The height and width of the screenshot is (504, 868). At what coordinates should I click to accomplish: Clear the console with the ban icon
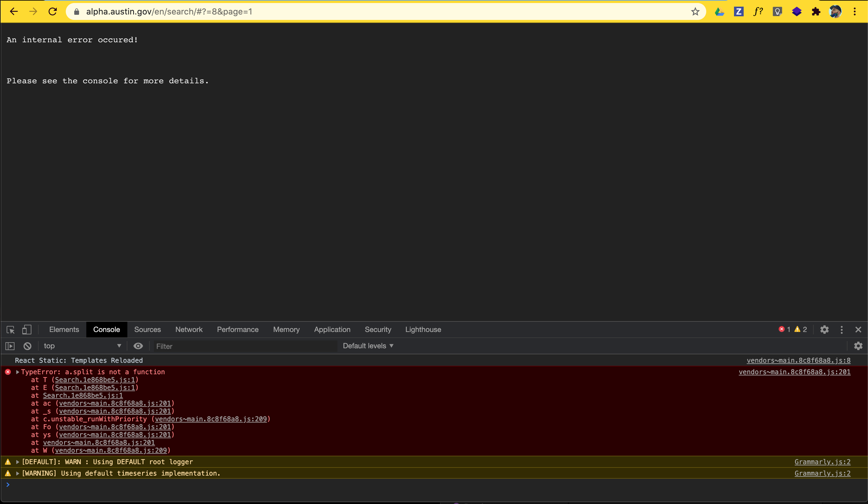[x=27, y=346]
